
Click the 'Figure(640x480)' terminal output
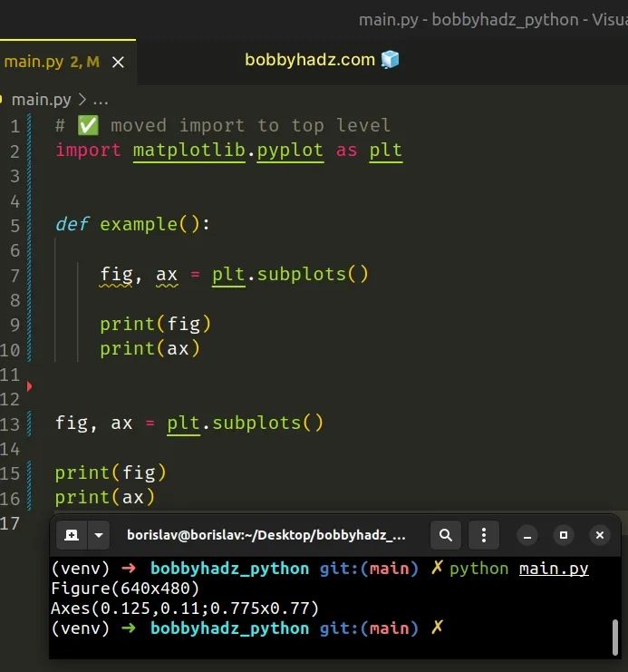pyautogui.click(x=125, y=589)
